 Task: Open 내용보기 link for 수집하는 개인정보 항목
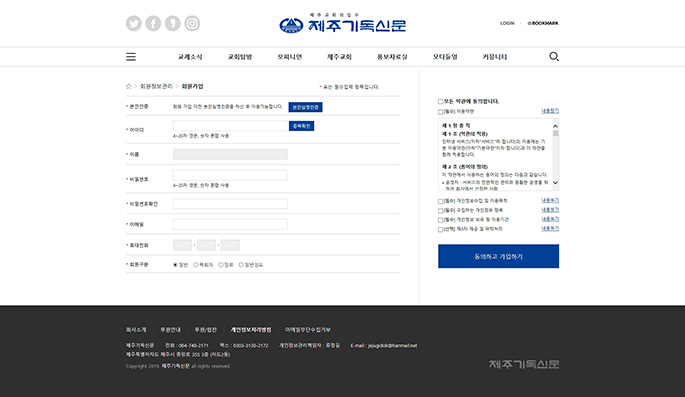pyautogui.click(x=550, y=210)
